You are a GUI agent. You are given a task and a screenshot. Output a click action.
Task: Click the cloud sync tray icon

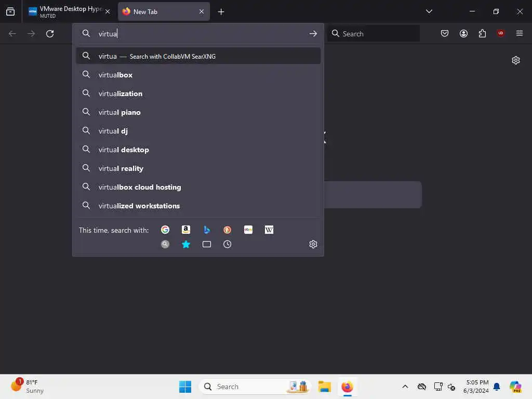[422, 387]
